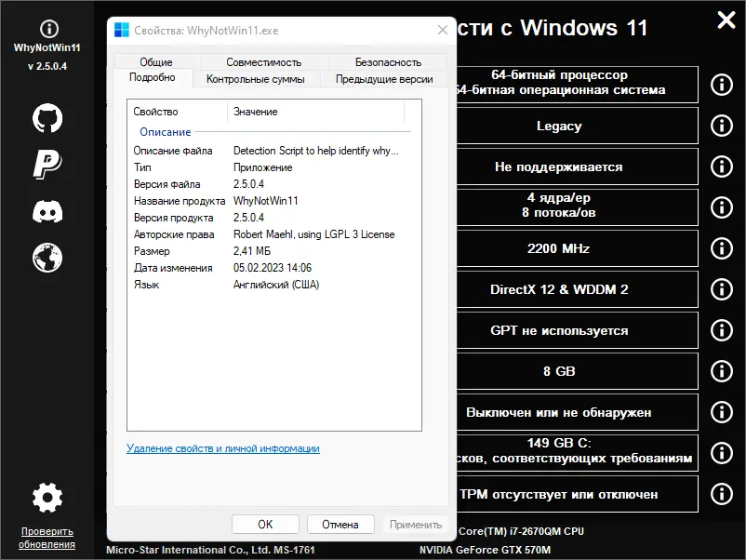Screen dimensions: 746x560
Task: Click the NVIDIA GeForce GTX 570M text
Action: click(x=485, y=550)
